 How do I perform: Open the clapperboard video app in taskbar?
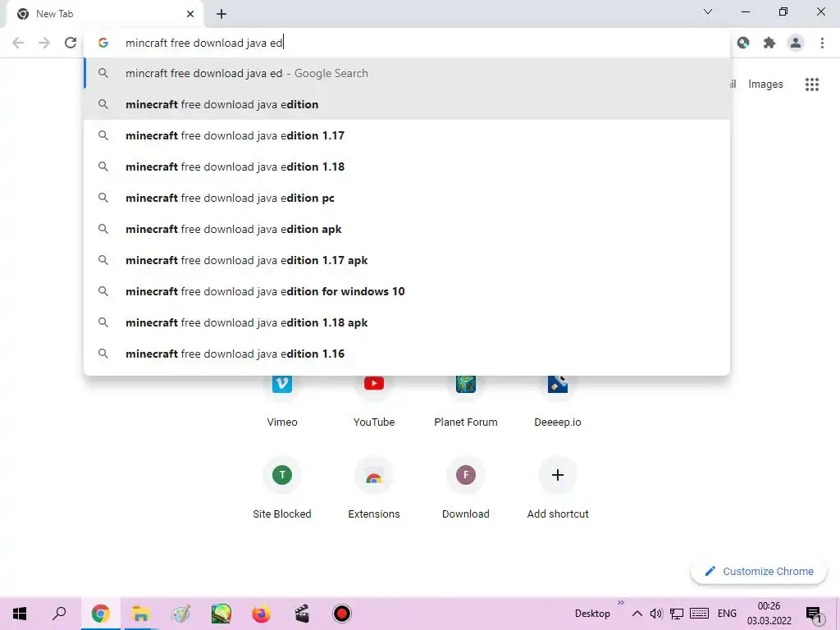click(302, 614)
